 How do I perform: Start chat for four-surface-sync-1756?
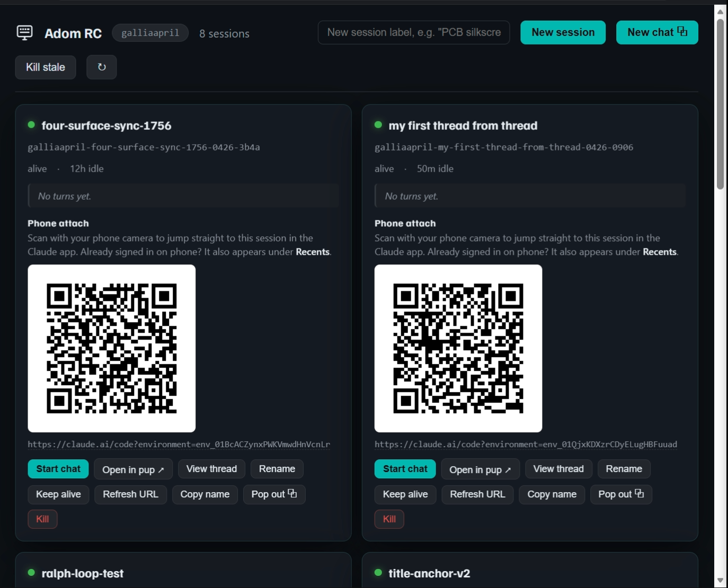point(58,469)
